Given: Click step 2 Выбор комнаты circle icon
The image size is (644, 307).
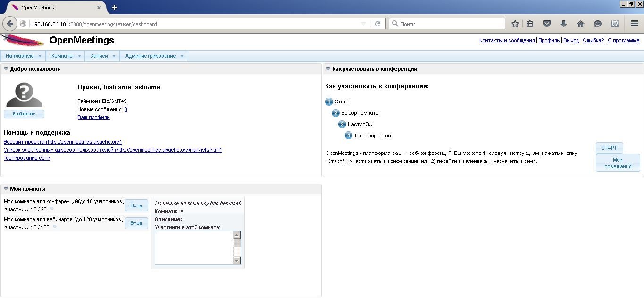Looking at the screenshot, I should 336,113.
